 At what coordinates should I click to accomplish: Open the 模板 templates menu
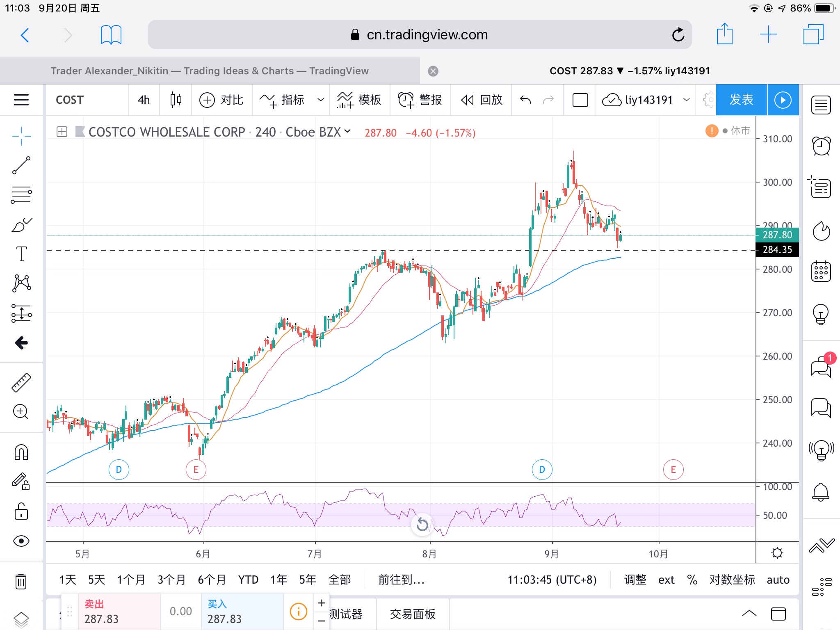359,100
